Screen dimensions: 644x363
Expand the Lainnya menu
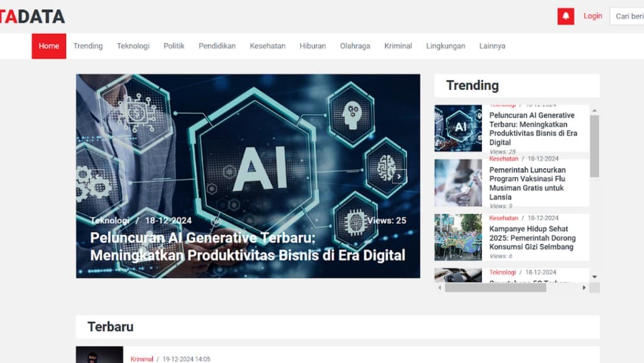coord(492,46)
